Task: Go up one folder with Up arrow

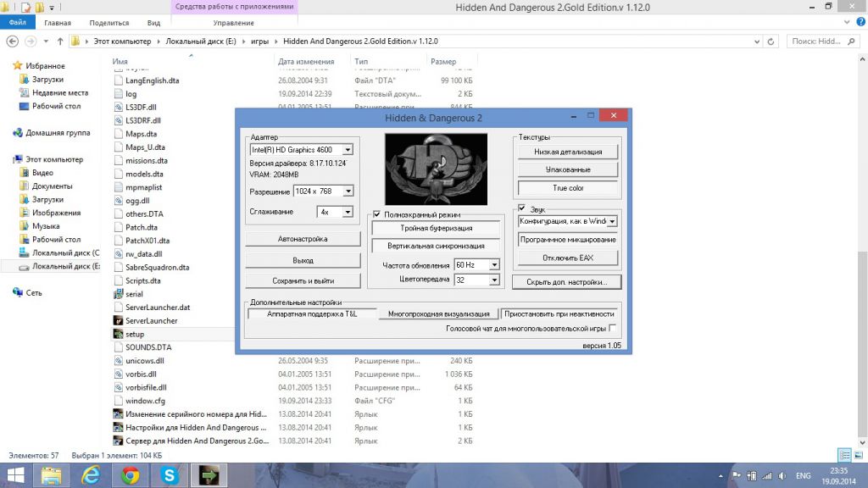Action: (60, 41)
